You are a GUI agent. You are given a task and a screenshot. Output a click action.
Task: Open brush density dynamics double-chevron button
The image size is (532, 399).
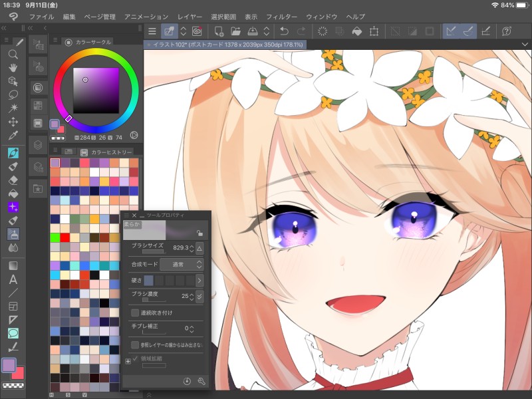(x=199, y=296)
